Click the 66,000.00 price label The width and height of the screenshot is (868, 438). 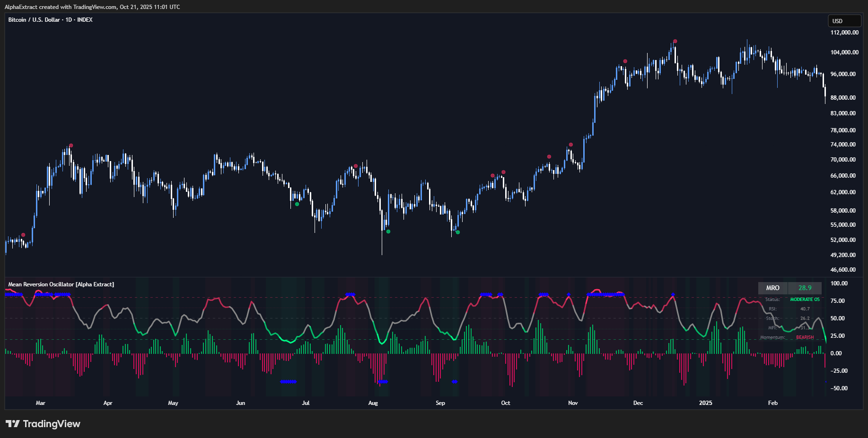click(843, 176)
